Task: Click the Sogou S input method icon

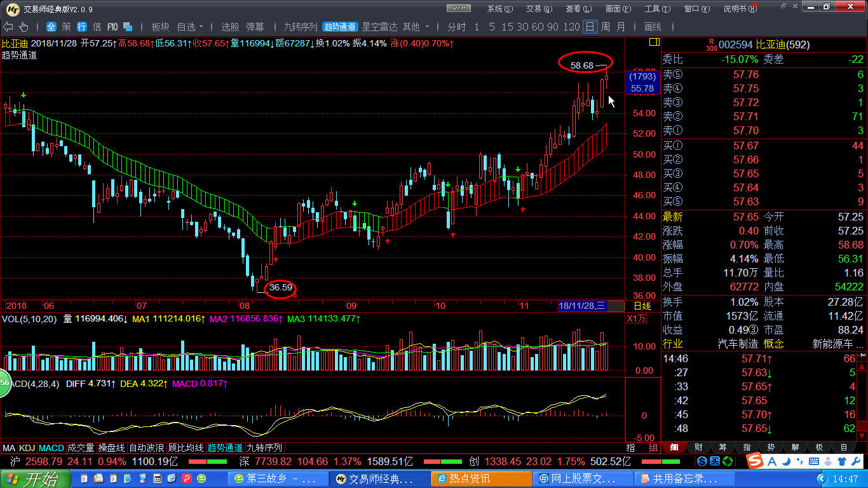Action: tap(756, 460)
